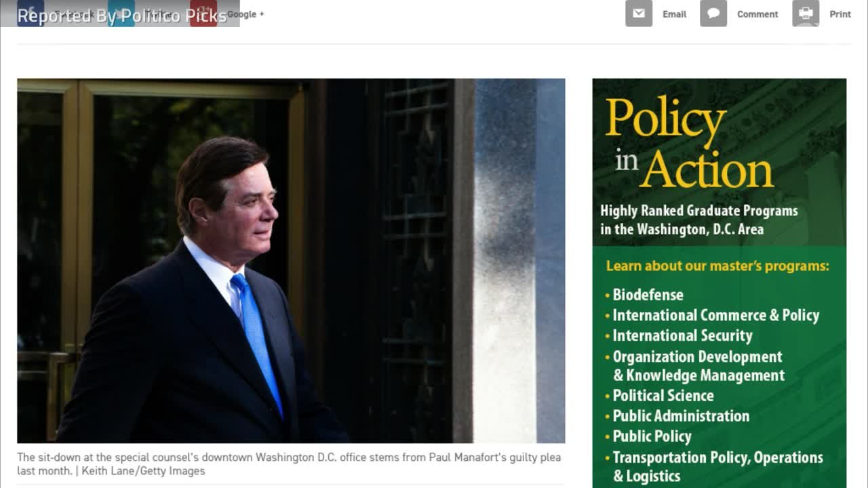Click 'Learn about our master's programs' text
868x488 pixels.
tap(717, 266)
